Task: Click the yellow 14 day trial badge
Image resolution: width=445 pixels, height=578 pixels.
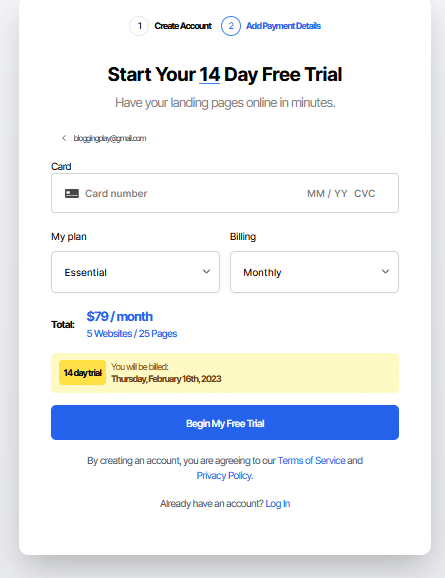Action: (x=83, y=373)
